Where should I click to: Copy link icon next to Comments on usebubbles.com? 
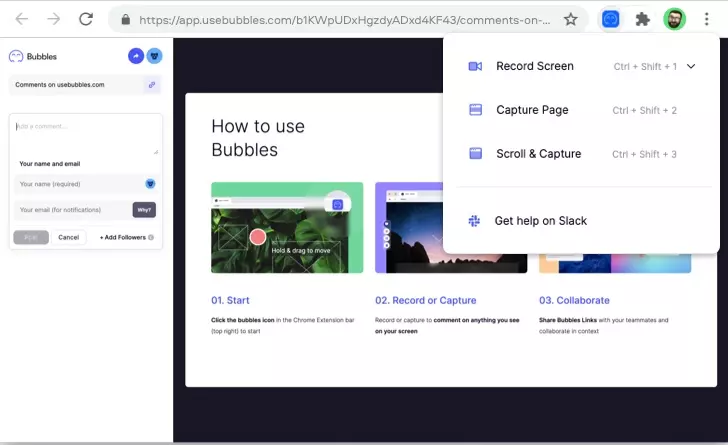pyautogui.click(x=152, y=85)
